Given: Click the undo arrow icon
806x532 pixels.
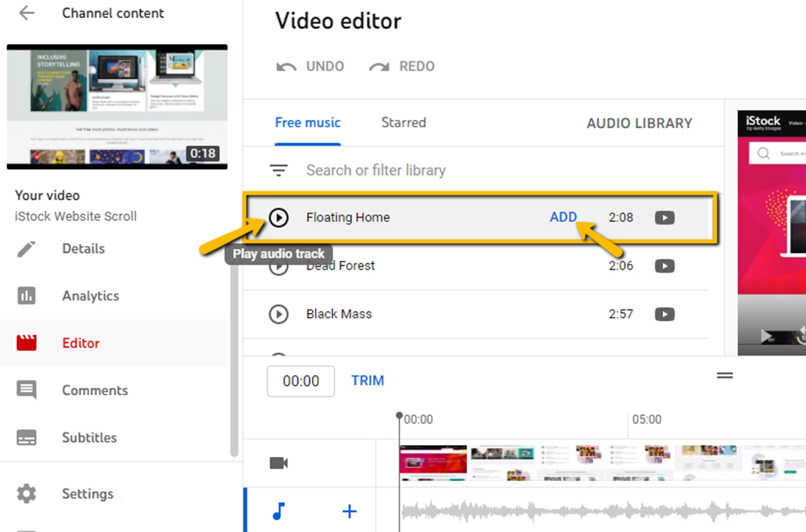Looking at the screenshot, I should point(286,66).
